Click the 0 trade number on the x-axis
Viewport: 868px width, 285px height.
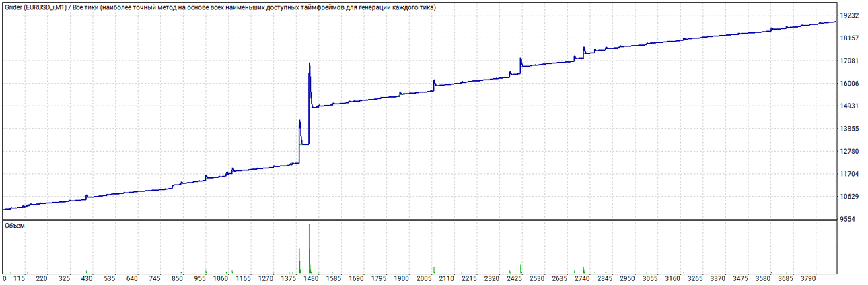5,278
